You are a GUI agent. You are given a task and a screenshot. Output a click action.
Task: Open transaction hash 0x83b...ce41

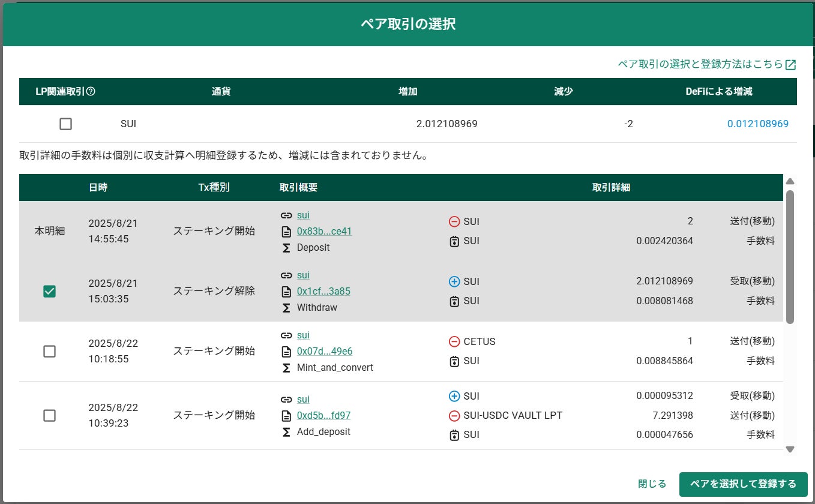tap(324, 231)
